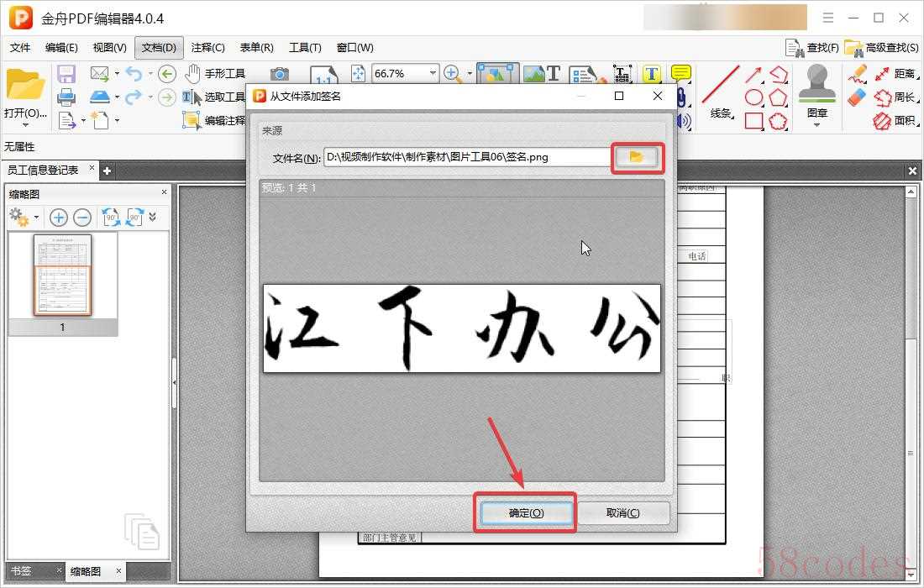Open the thumbnail options gear dropdown
924x588 pixels.
36,218
